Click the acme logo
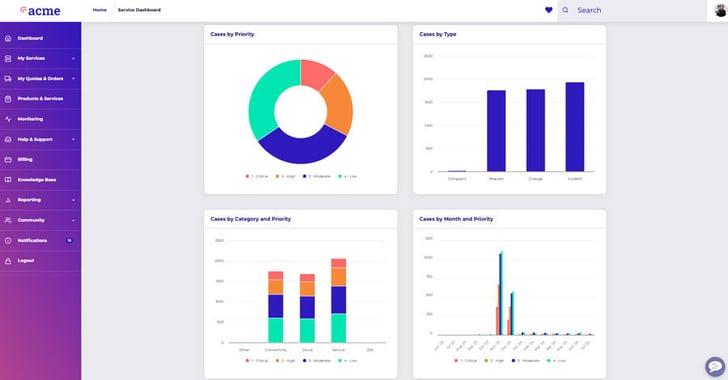728x380 pixels. tap(40, 10)
